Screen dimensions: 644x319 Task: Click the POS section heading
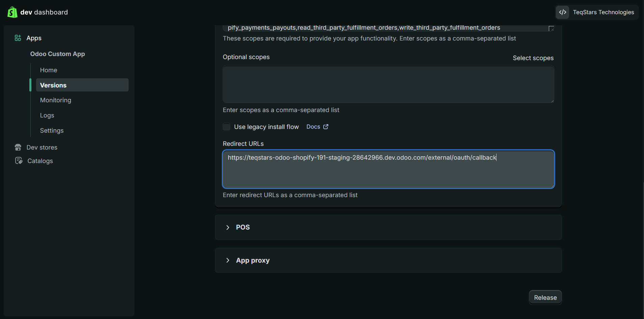point(243,227)
